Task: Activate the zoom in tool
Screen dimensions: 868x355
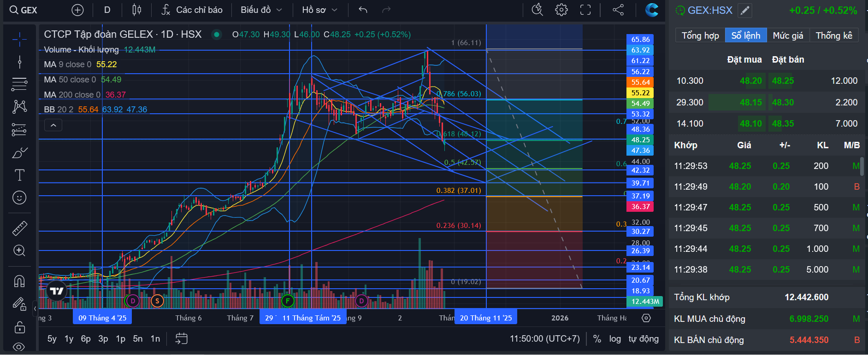Action: [19, 250]
